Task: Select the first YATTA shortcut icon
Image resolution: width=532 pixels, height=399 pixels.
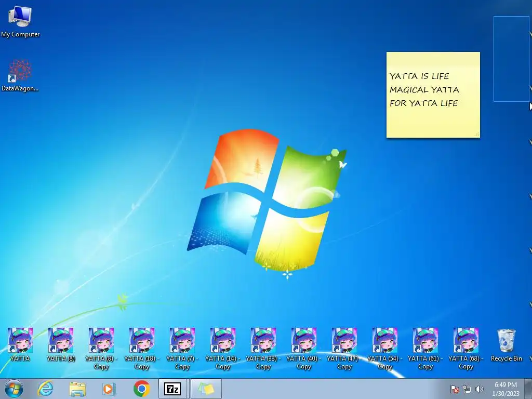Action: tap(20, 344)
